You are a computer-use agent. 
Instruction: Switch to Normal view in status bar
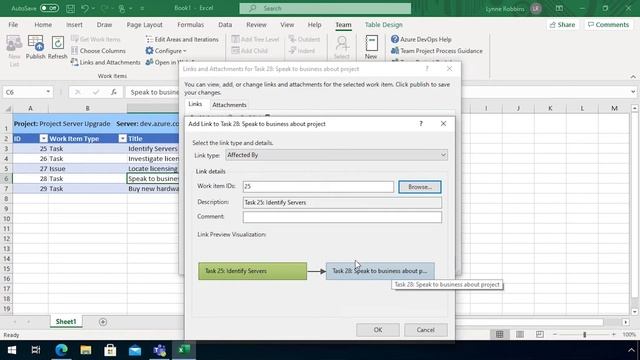(x=500, y=334)
